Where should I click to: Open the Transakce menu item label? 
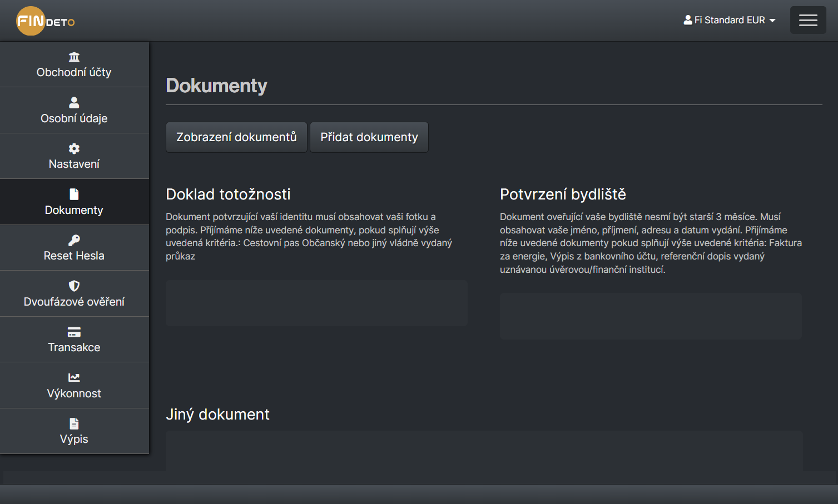pyautogui.click(x=74, y=347)
